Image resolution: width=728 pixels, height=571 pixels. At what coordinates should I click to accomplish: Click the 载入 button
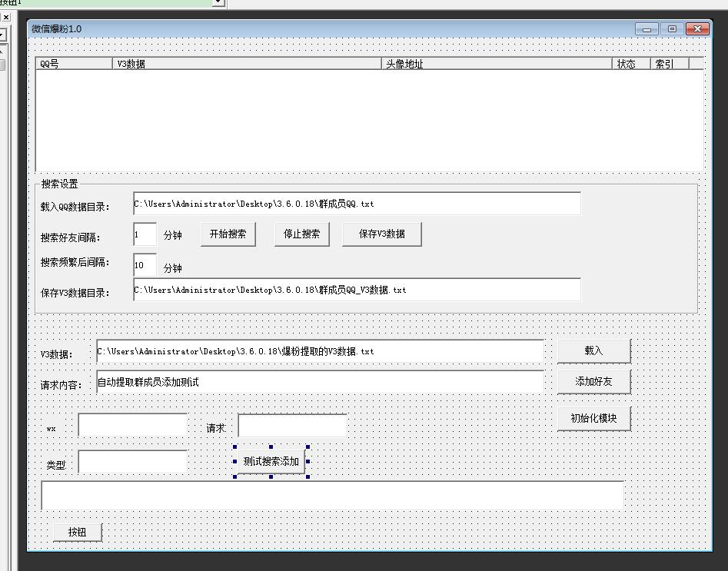click(593, 351)
